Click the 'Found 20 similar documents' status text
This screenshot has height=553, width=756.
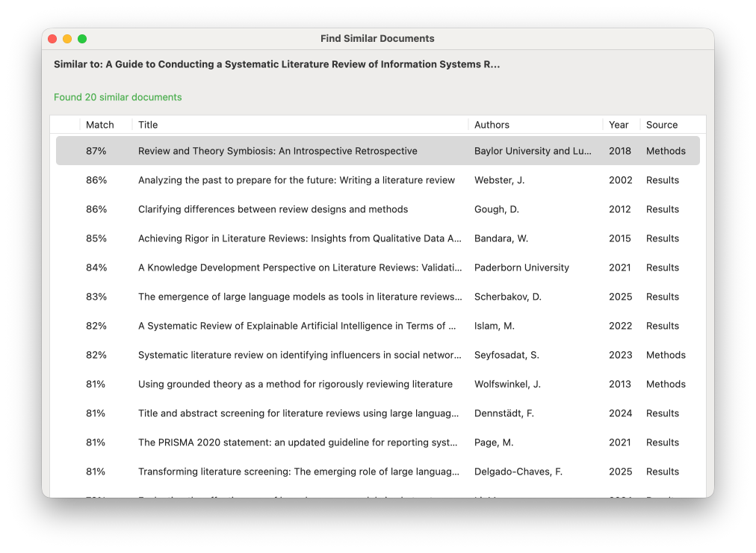(x=117, y=97)
